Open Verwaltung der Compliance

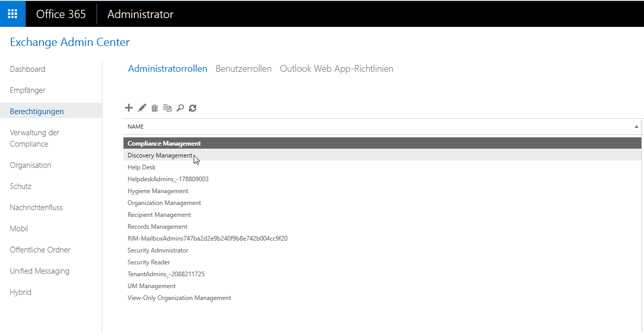click(34, 138)
